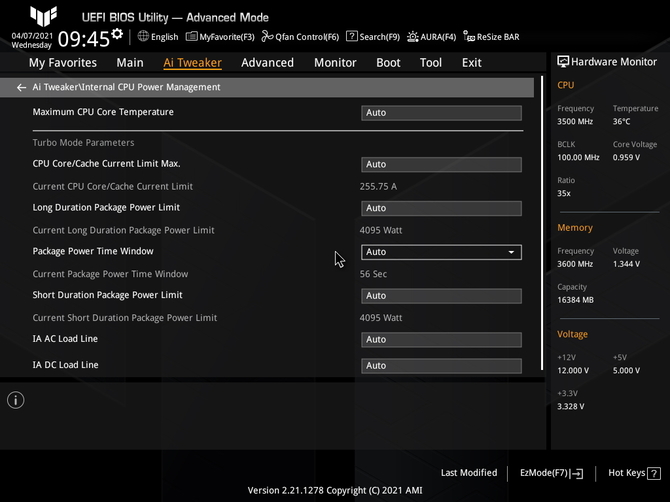
Task: Go to the Advanced tab
Action: [267, 63]
